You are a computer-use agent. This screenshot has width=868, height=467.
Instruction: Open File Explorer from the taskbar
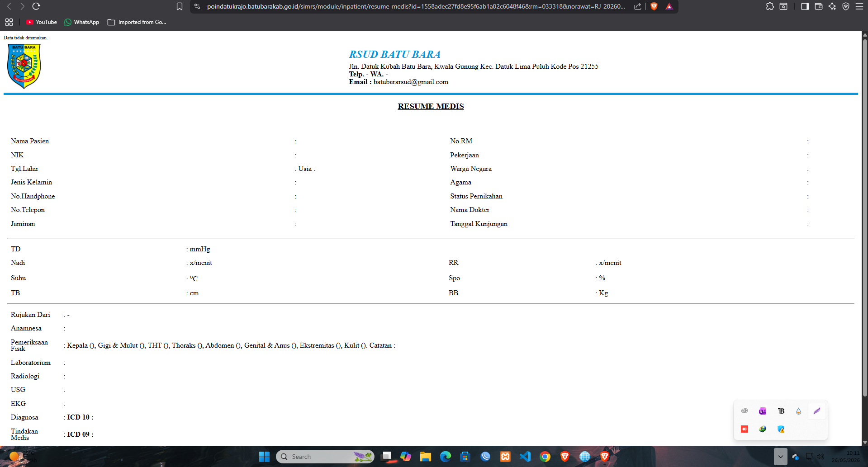(425, 457)
